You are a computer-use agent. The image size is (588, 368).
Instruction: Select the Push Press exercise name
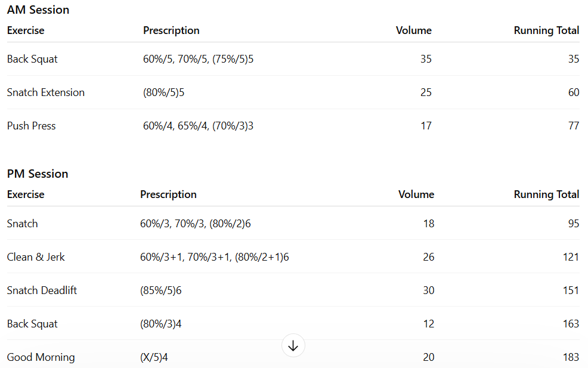click(32, 126)
